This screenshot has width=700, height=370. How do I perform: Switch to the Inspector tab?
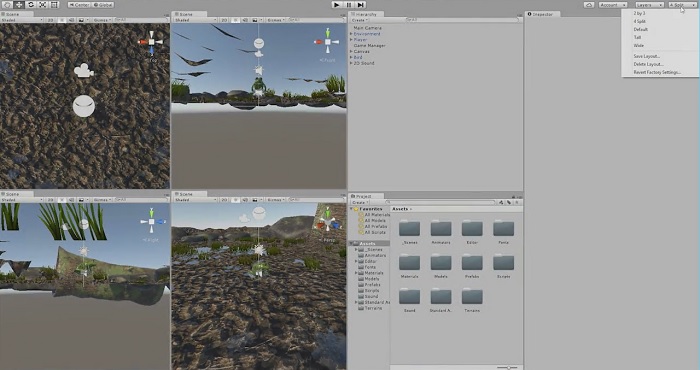[542, 14]
